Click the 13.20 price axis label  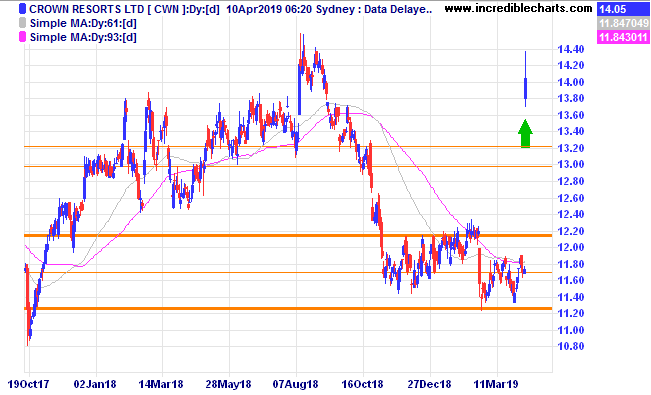point(570,148)
